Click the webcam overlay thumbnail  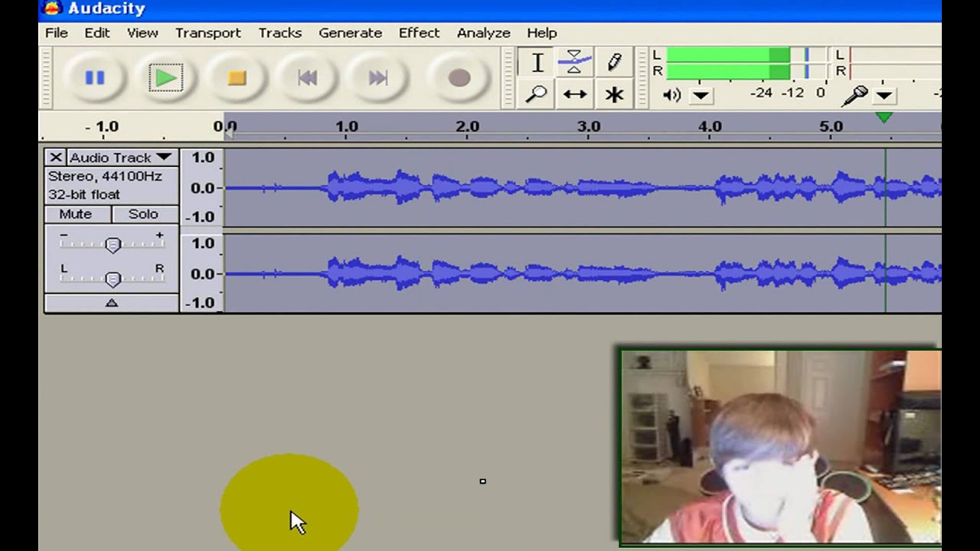coord(780,447)
